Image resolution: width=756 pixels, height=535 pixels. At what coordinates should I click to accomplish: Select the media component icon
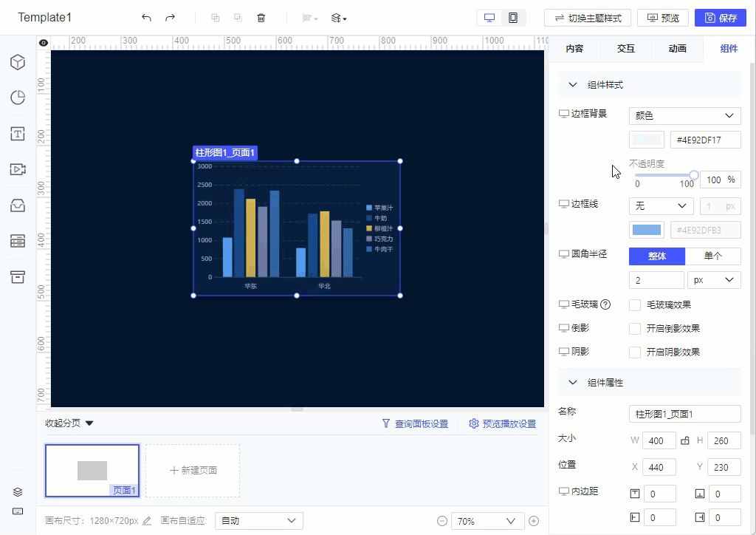pos(17,169)
